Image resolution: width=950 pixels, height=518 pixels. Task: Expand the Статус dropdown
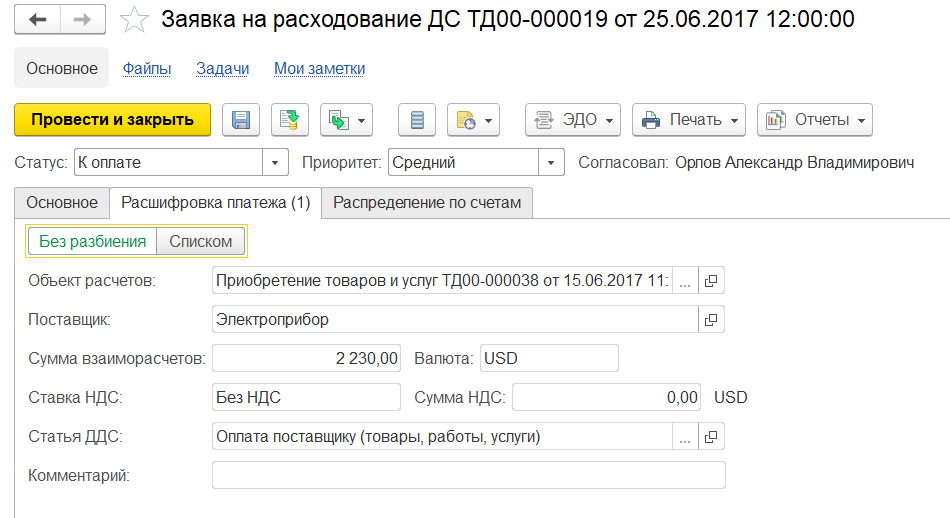pos(275,162)
